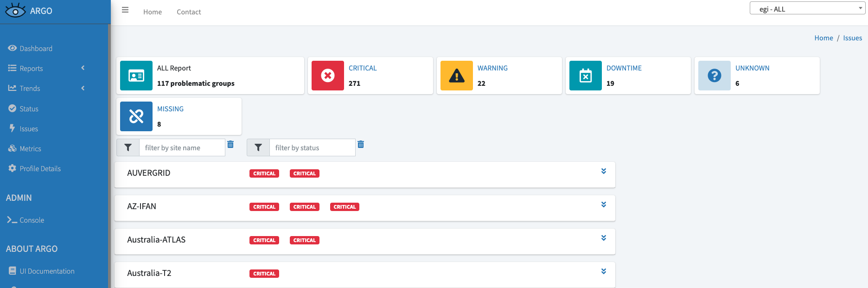Focus the filter by status field

click(x=312, y=147)
